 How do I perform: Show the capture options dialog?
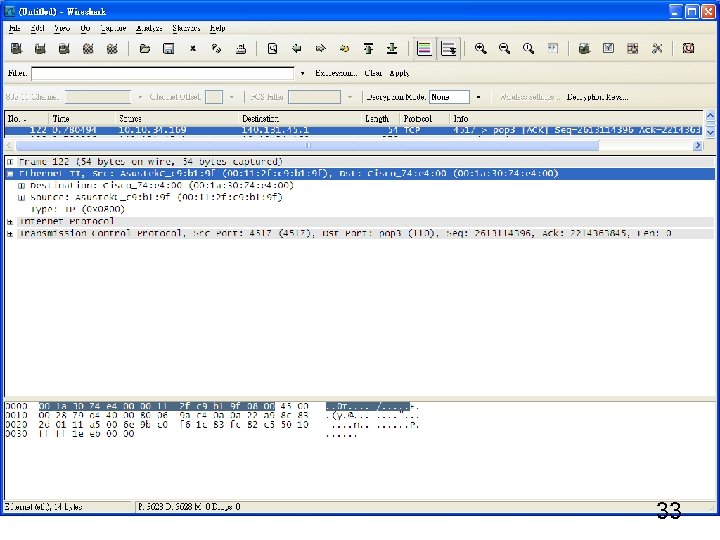coord(40,48)
